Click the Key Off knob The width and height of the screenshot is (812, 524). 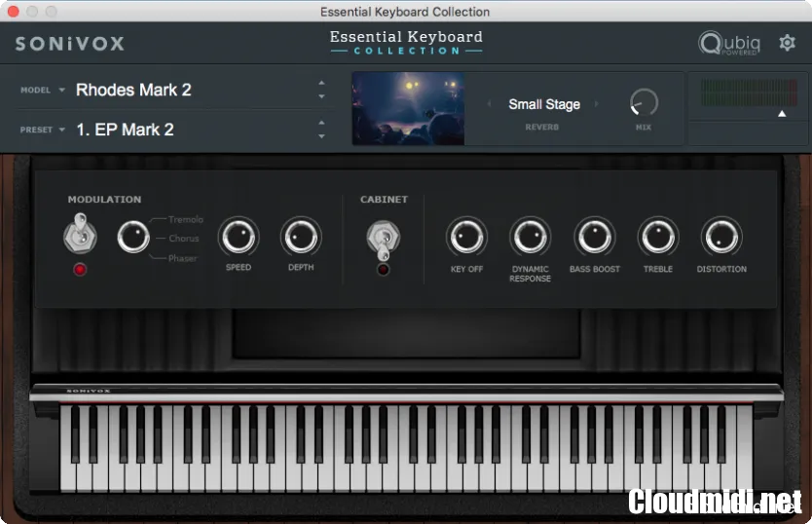tap(466, 237)
